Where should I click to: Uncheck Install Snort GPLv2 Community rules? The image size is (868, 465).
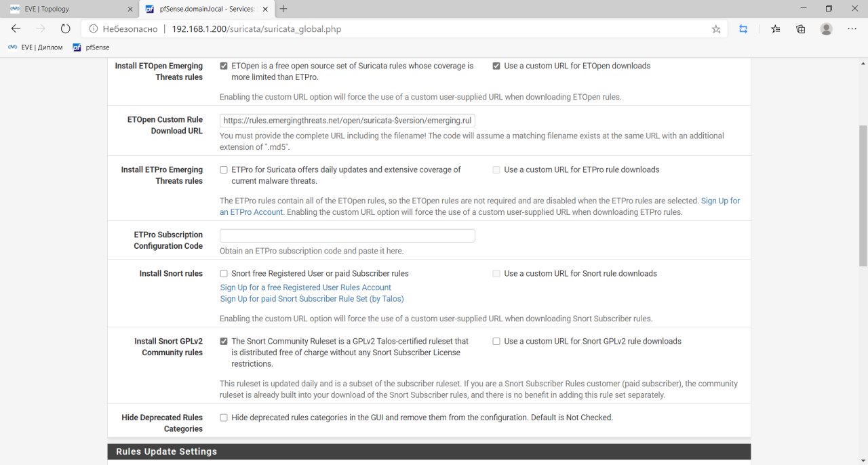click(x=224, y=342)
